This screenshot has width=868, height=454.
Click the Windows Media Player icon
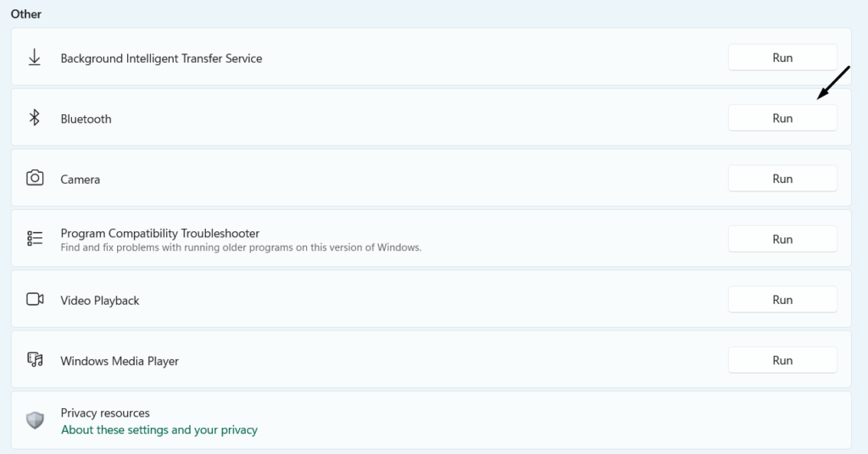[x=35, y=360]
